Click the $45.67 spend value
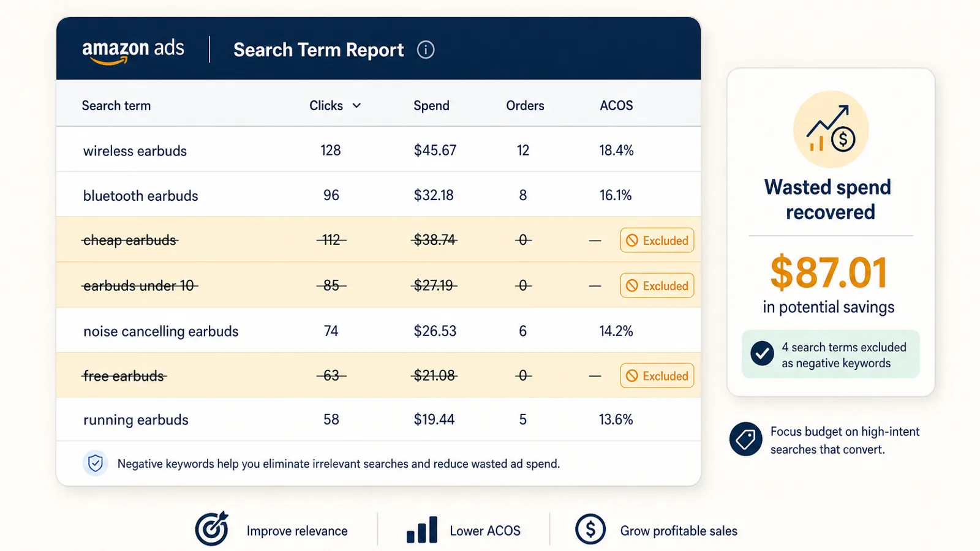Image resolution: width=980 pixels, height=551 pixels. (435, 151)
